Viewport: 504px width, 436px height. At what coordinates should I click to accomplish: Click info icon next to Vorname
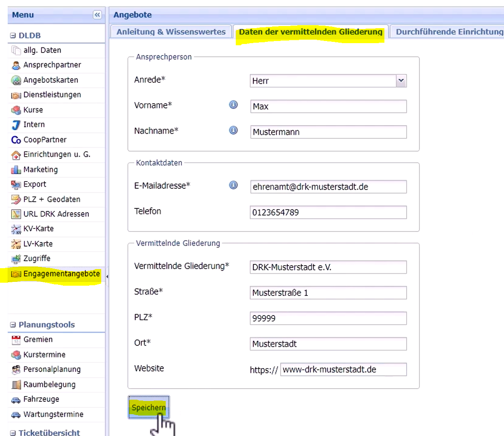(x=233, y=105)
